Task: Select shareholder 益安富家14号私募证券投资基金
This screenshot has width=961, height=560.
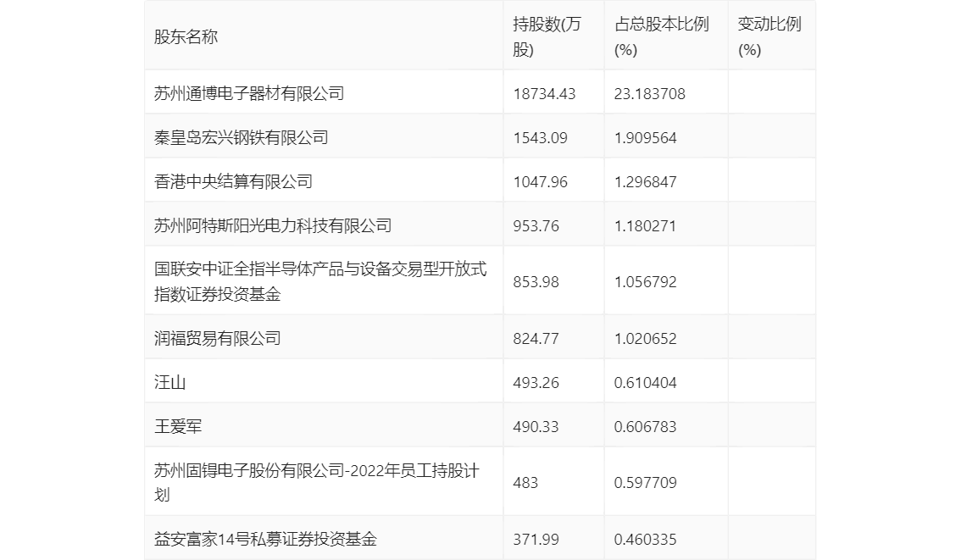Action: (265, 539)
